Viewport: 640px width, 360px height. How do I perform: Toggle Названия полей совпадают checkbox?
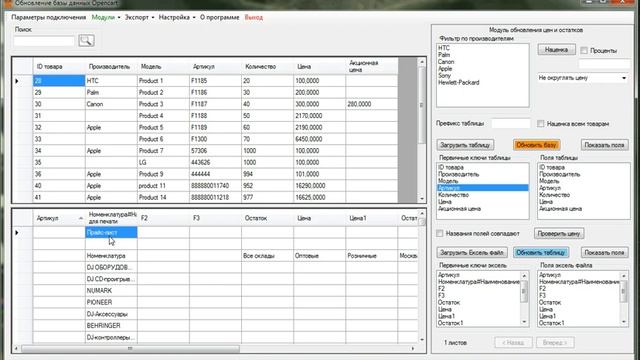[440, 233]
